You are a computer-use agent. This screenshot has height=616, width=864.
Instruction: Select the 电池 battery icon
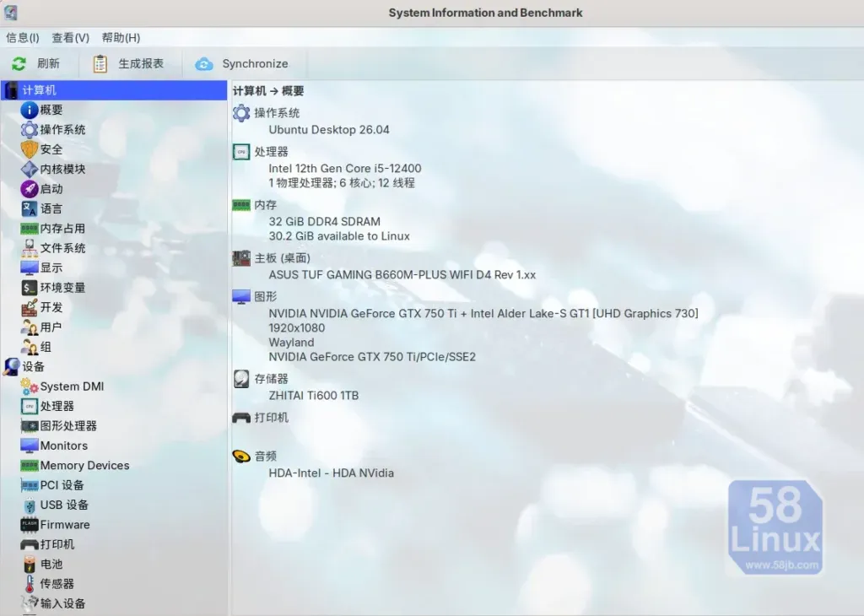[x=30, y=565]
